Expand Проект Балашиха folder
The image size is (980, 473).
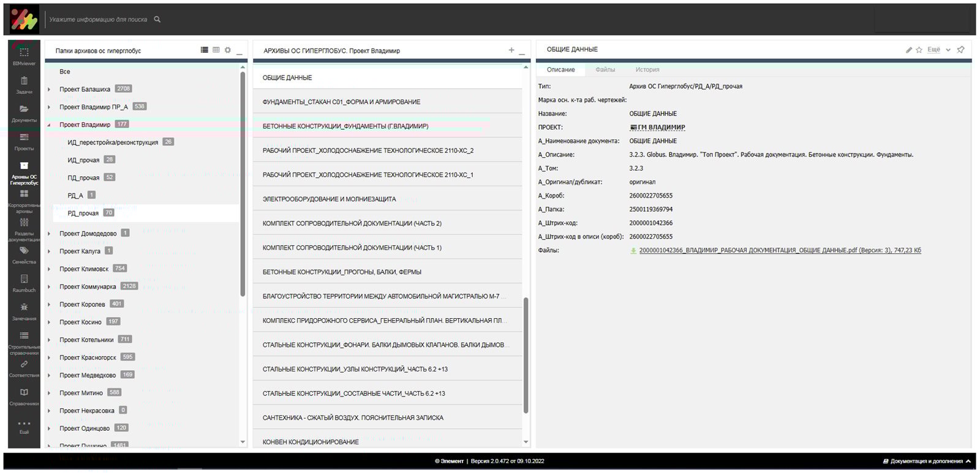click(x=49, y=89)
